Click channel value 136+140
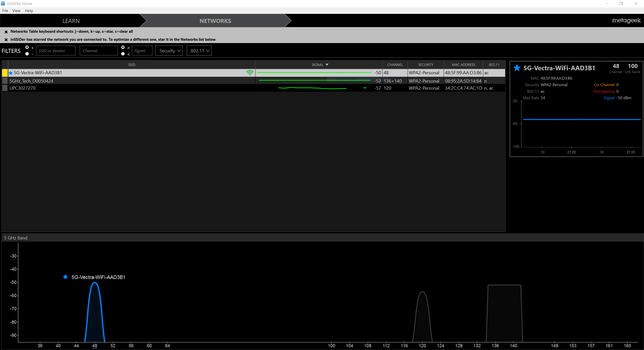 (393, 81)
